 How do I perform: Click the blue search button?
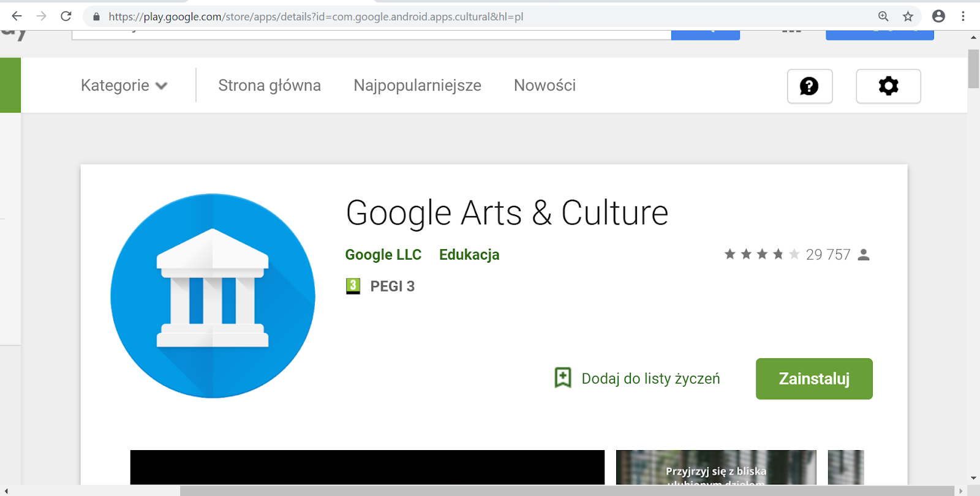(x=706, y=35)
